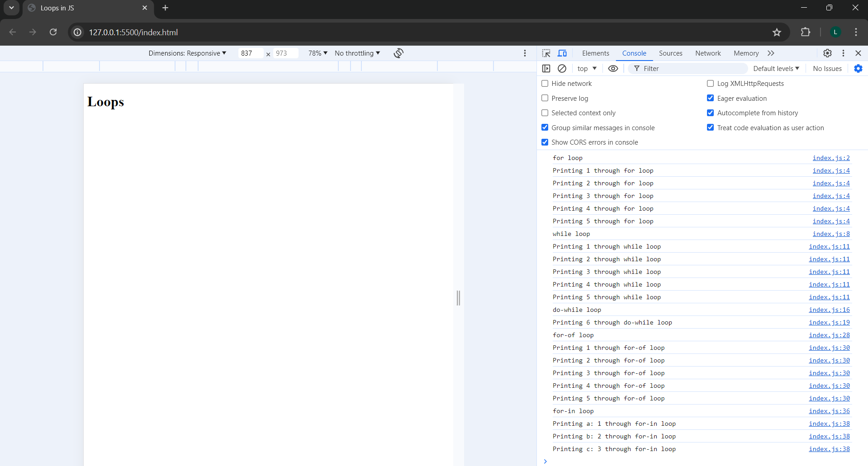Click the index.js:19 do-while source link
This screenshot has width=868, height=466.
click(829, 322)
